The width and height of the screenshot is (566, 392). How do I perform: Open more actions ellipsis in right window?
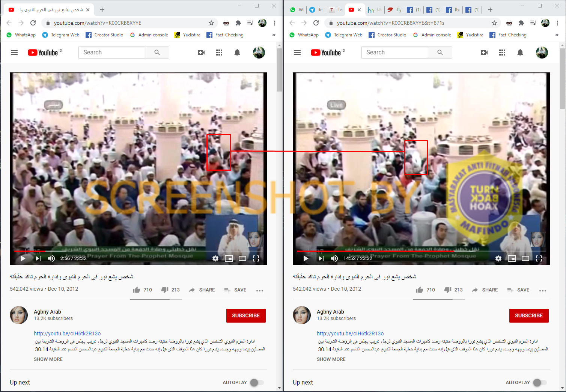tap(543, 290)
